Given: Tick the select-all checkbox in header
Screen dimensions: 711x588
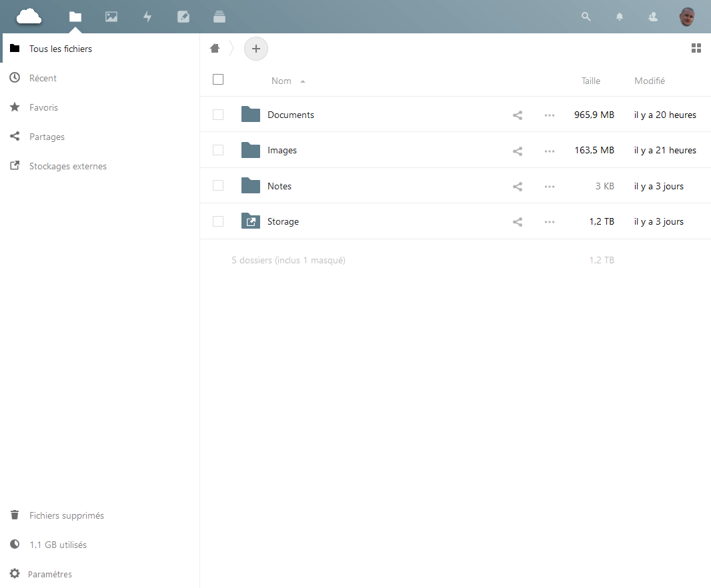Looking at the screenshot, I should pos(218,80).
